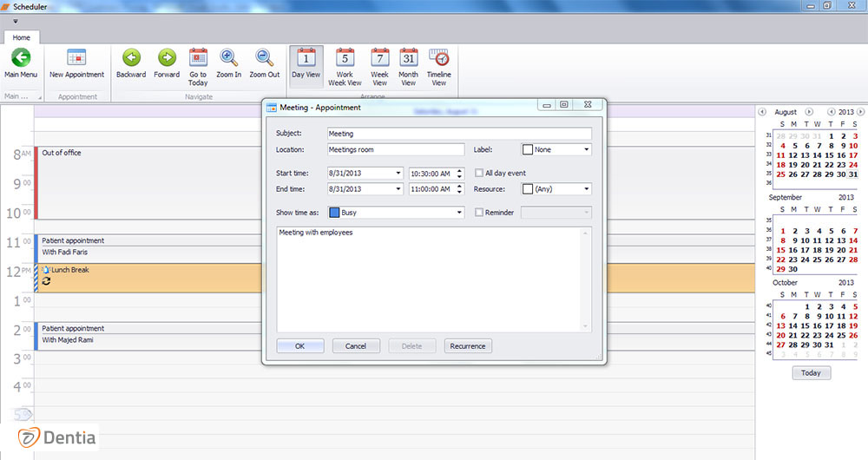Select the Home ribbon tab
Screen dimensions: 868x460
(x=21, y=38)
